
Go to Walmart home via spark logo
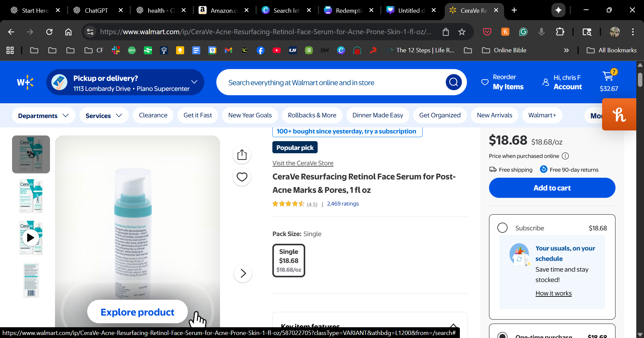[x=25, y=82]
